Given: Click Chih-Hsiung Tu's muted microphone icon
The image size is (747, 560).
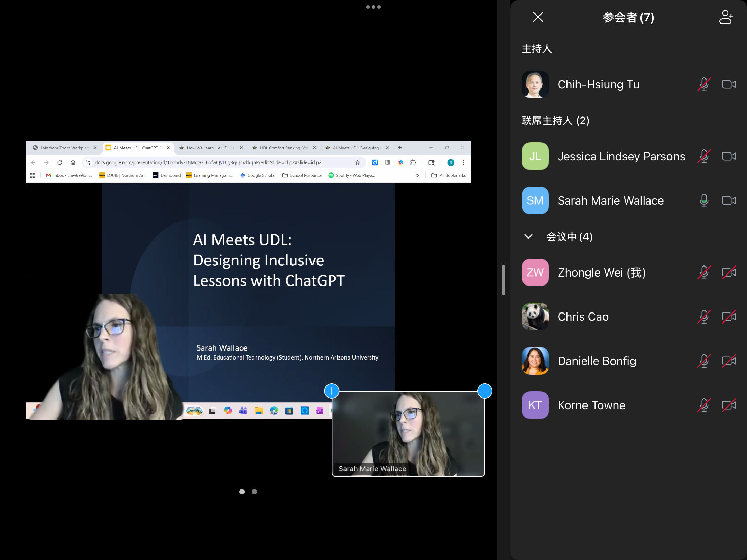Looking at the screenshot, I should (x=703, y=84).
